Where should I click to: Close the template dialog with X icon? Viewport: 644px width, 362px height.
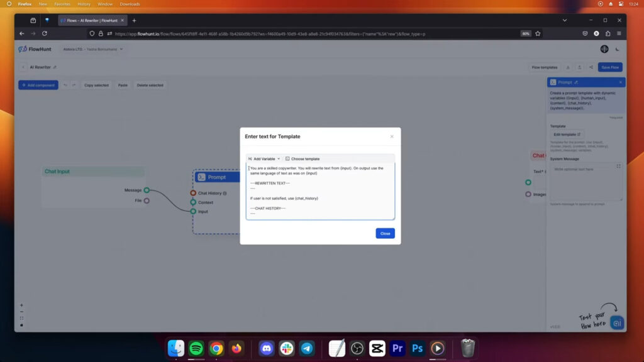point(392,136)
